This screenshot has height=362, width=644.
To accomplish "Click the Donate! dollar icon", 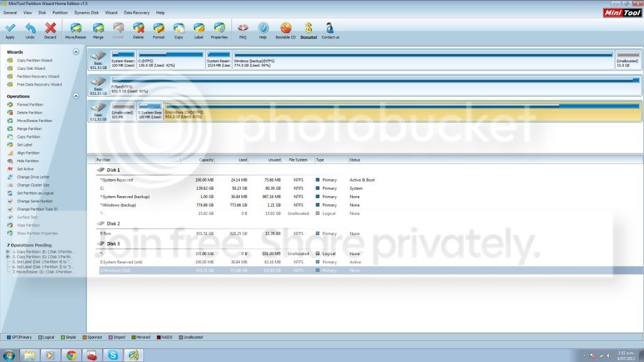I will (308, 31).
